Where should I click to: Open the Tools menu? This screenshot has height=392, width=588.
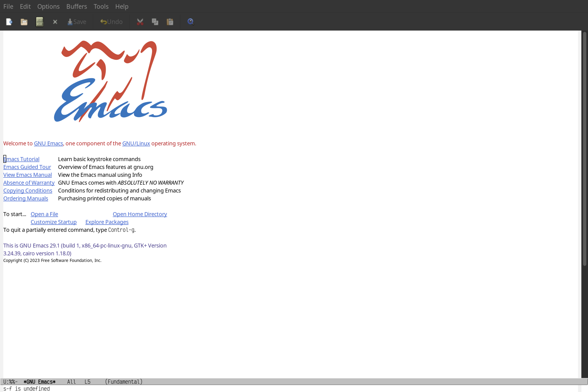pyautogui.click(x=101, y=6)
